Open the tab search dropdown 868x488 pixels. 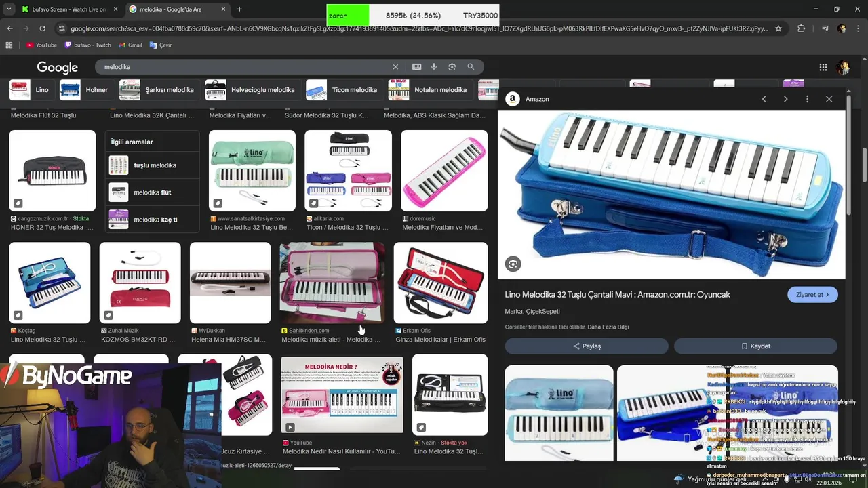click(x=9, y=9)
